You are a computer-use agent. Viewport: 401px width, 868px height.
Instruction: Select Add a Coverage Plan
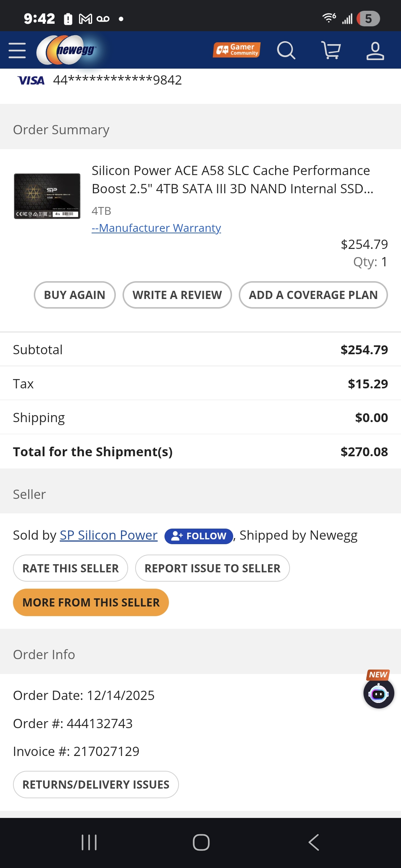[313, 295]
